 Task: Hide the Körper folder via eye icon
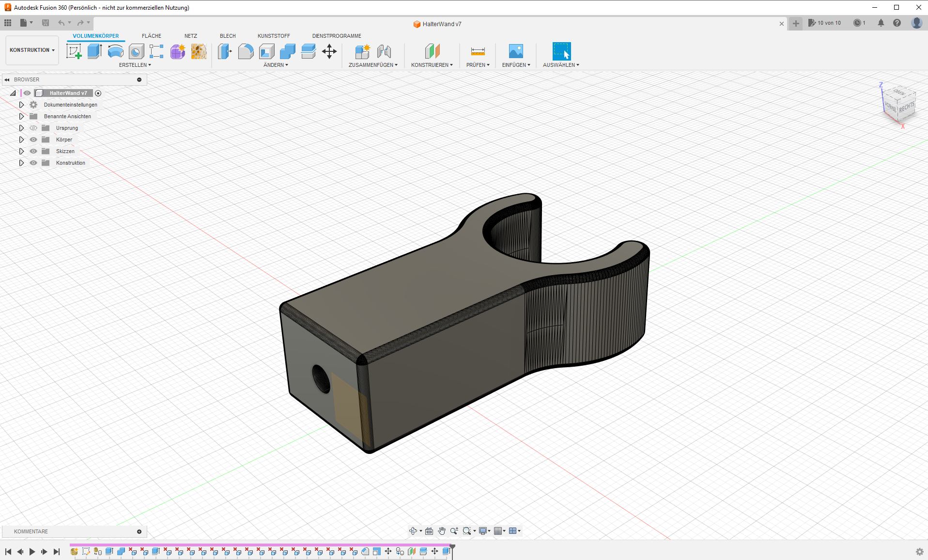coord(33,140)
